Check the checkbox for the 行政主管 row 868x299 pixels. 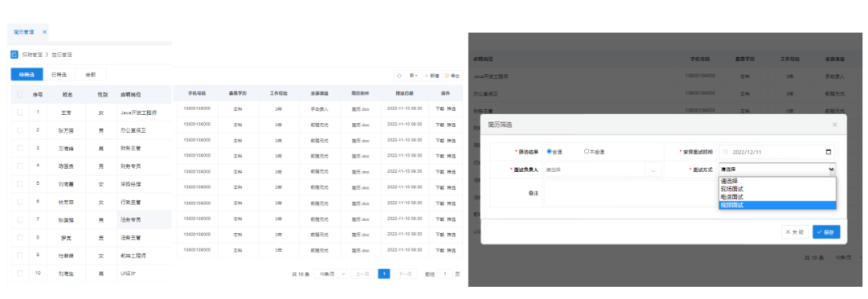[20, 202]
